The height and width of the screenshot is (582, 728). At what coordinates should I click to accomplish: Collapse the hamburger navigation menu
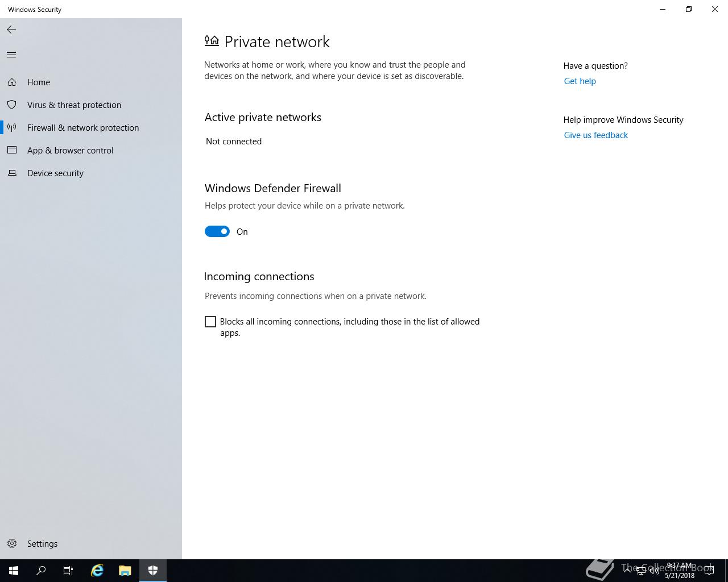coord(11,55)
